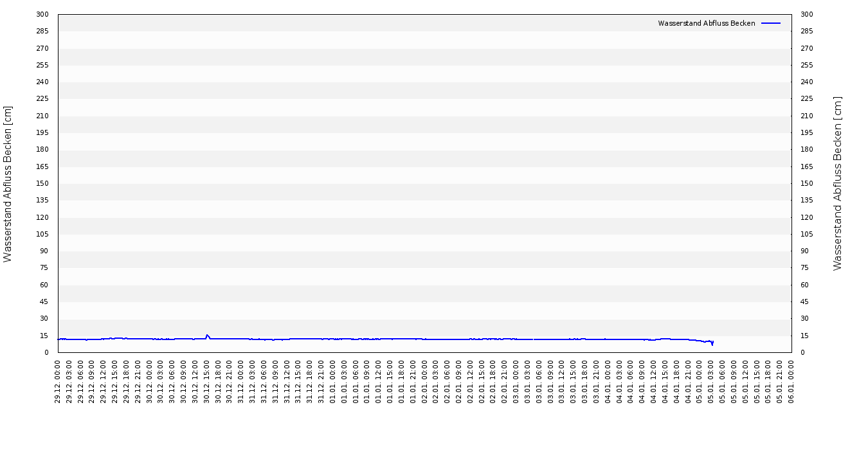Click the '04.01. 18:00' x-axis label
The image size is (868, 450).
[677, 381]
